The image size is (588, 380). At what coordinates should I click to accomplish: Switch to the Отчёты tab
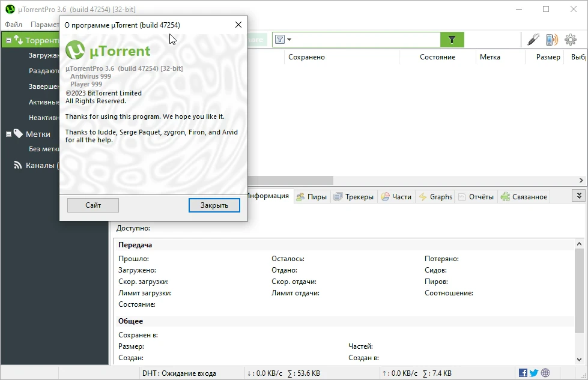[476, 197]
